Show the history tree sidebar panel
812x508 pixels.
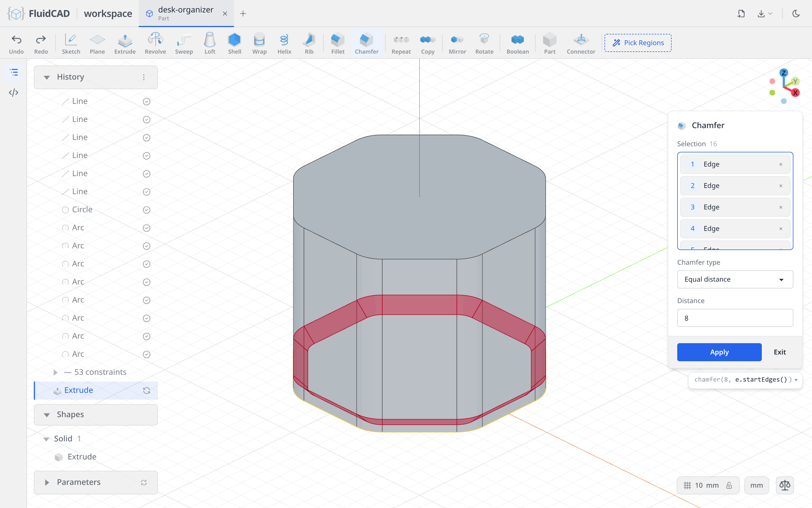14,72
